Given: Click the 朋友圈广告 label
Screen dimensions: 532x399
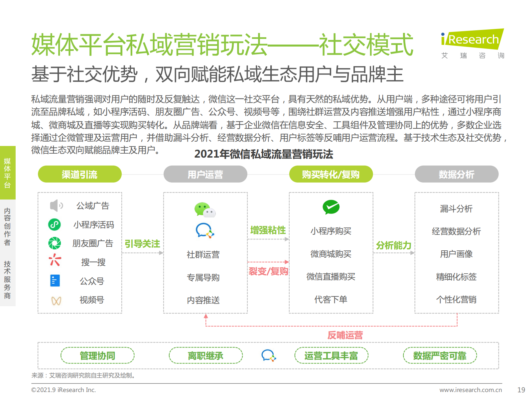Looking at the screenshot, I should pos(93,243).
